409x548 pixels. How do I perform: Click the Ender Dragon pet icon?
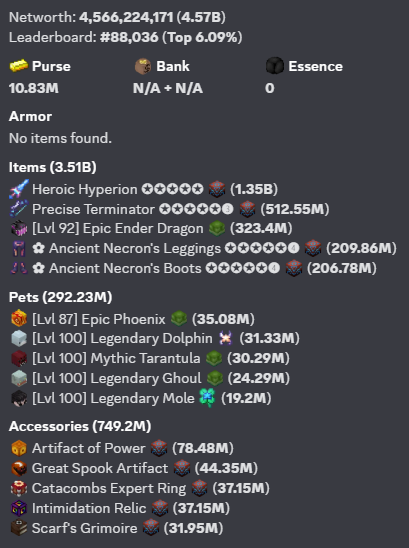(x=19, y=229)
